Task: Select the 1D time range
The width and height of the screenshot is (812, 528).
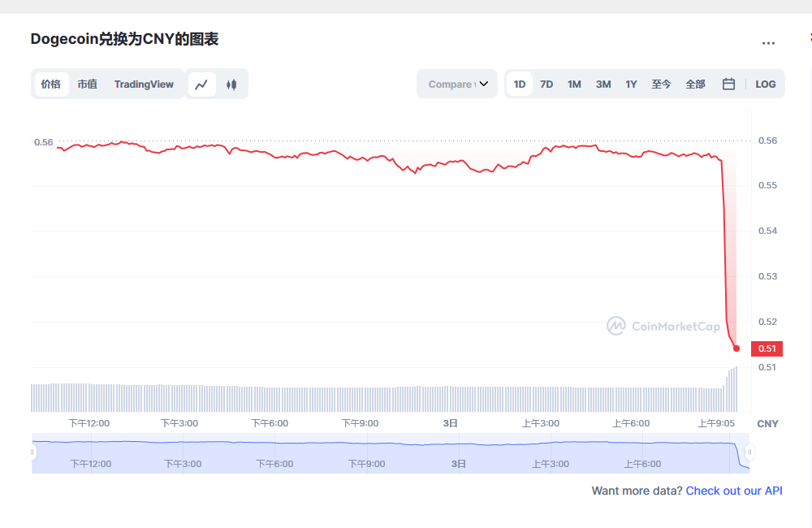Action: click(x=520, y=84)
